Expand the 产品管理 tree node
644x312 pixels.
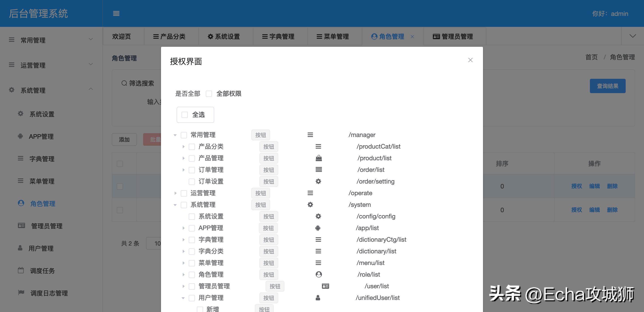point(184,158)
